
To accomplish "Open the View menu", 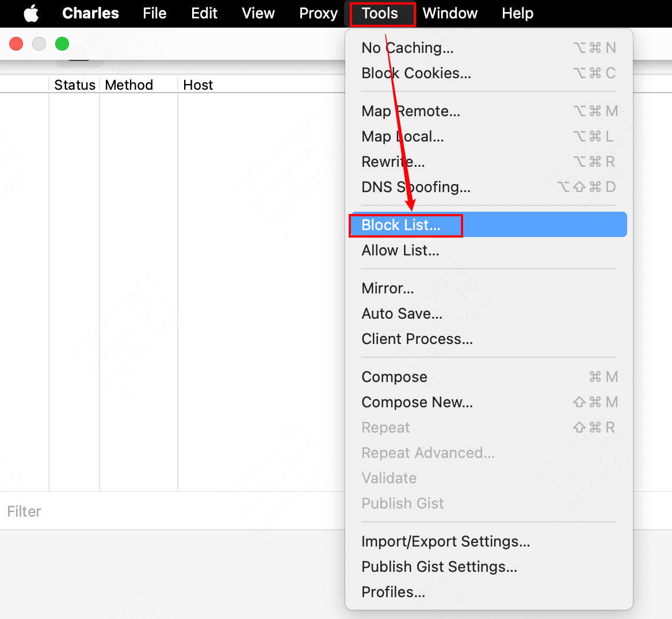I will point(258,13).
